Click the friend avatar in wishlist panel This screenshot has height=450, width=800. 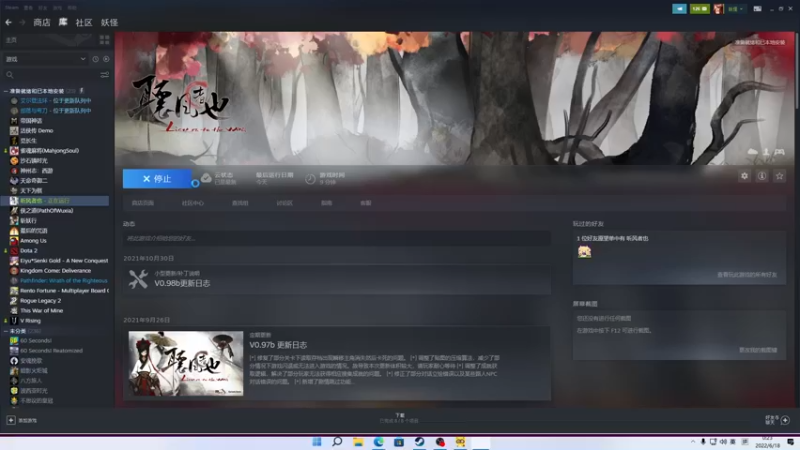pos(584,252)
